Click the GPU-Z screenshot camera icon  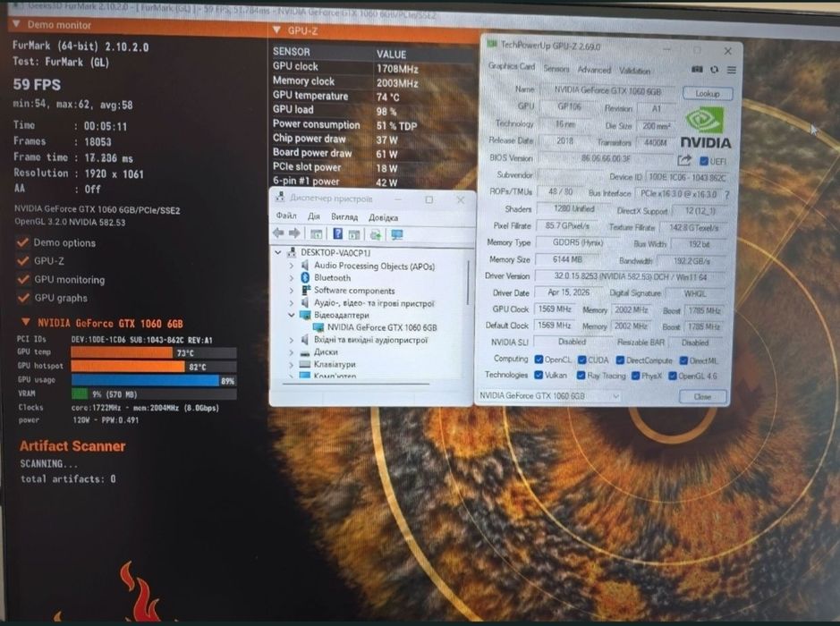[x=697, y=69]
